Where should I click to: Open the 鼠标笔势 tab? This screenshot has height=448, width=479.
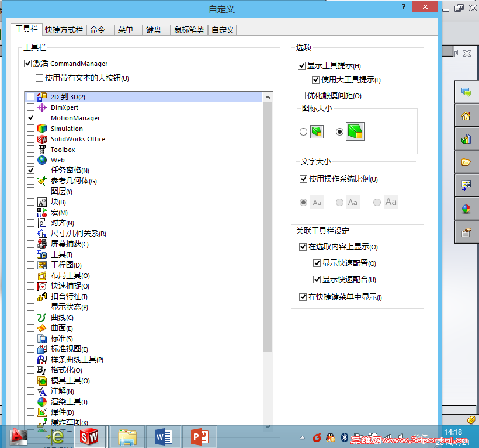coord(188,29)
